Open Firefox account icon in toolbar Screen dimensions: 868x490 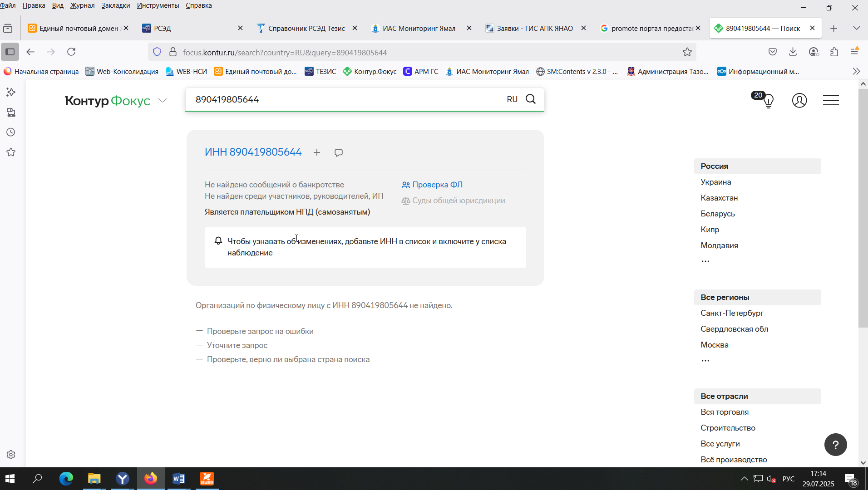click(x=814, y=52)
